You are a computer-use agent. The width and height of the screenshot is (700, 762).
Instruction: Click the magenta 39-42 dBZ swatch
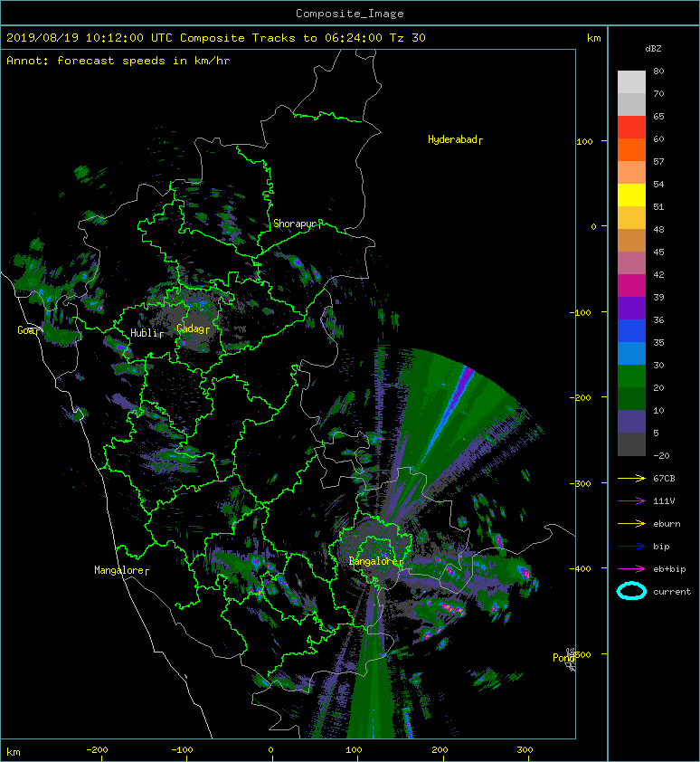click(x=631, y=285)
